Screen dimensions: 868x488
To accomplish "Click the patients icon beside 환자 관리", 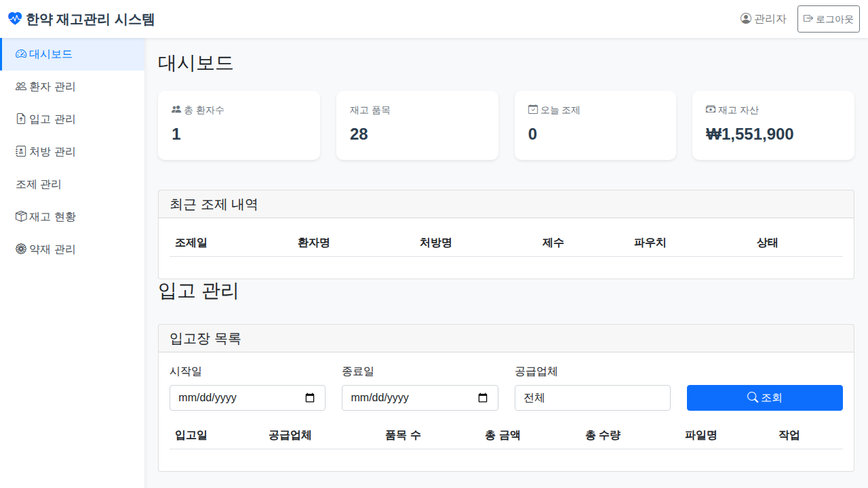I will point(21,87).
